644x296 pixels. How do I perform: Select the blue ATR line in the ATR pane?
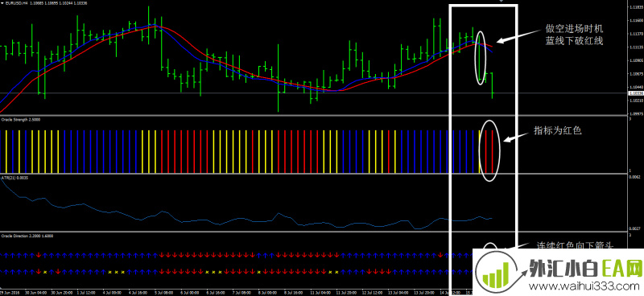tap(246, 220)
